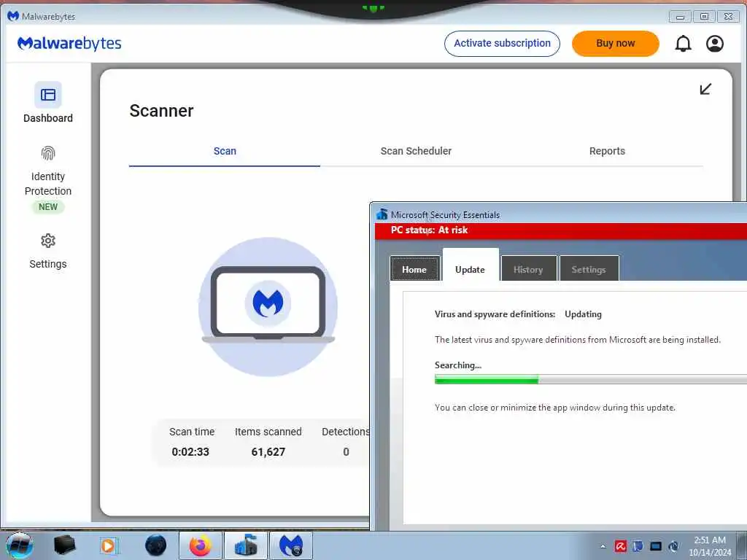Maximize the Malwarebytes window

704,17
